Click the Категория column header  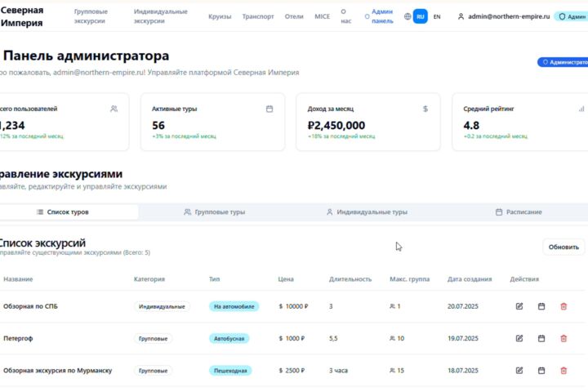tap(149, 279)
